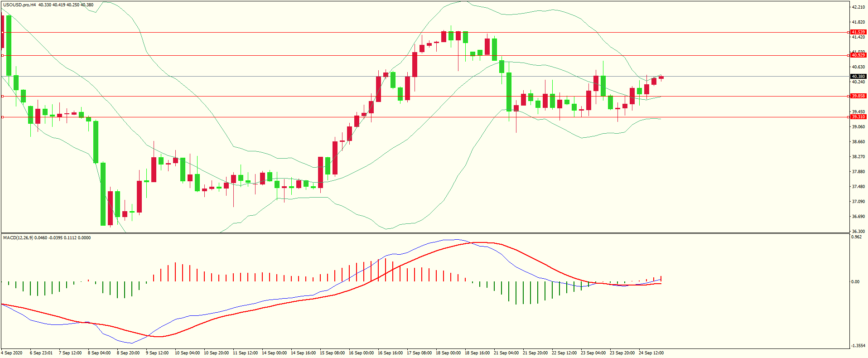Click the 38.270 price axis label
The height and width of the screenshot is (358, 868).
click(x=858, y=157)
